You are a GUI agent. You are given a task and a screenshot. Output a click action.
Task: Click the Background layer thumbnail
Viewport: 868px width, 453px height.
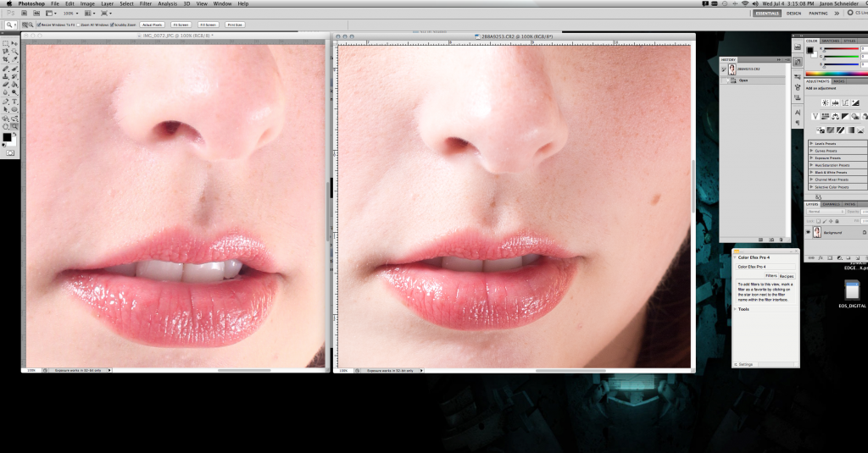point(817,232)
